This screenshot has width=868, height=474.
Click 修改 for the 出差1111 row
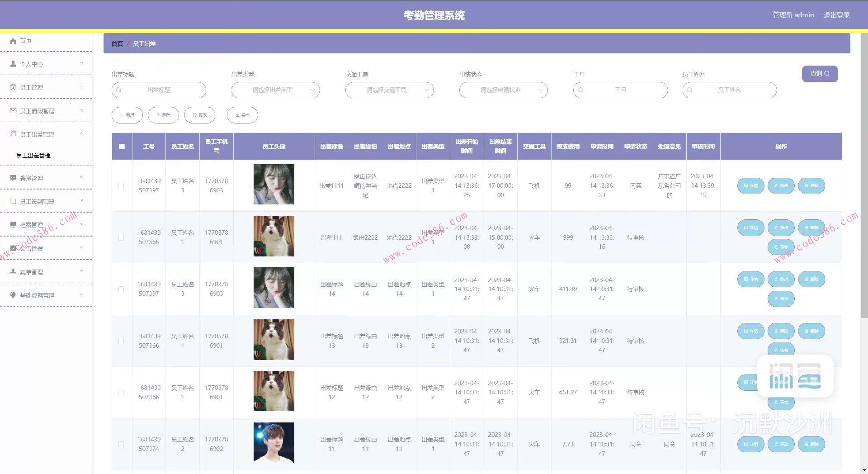781,185
